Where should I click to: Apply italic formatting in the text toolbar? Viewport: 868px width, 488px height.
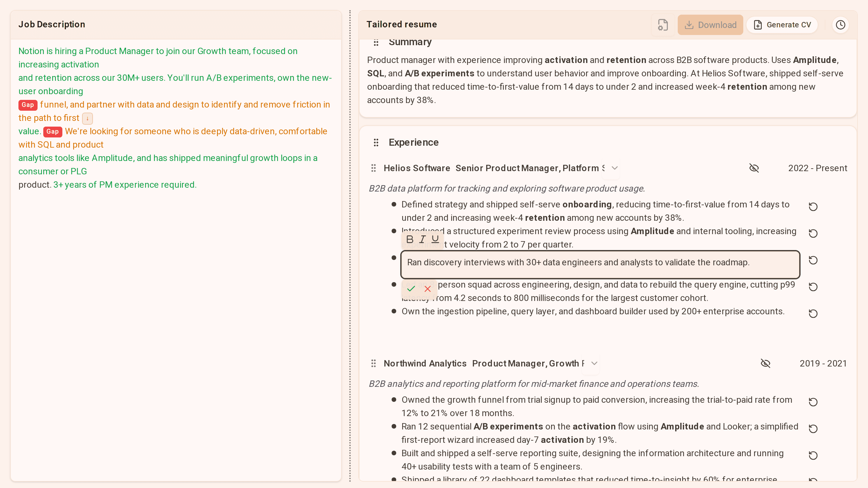(422, 240)
